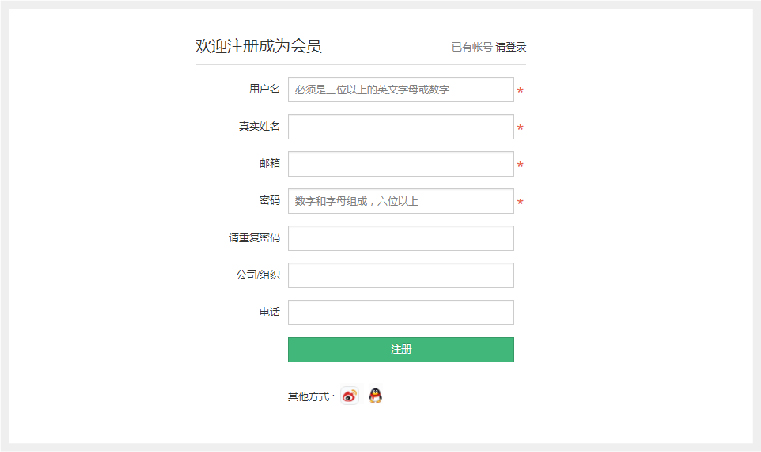Screen dimensions: 761x452
Task: Sign up with the QQ penguin icon
Action: click(x=375, y=396)
